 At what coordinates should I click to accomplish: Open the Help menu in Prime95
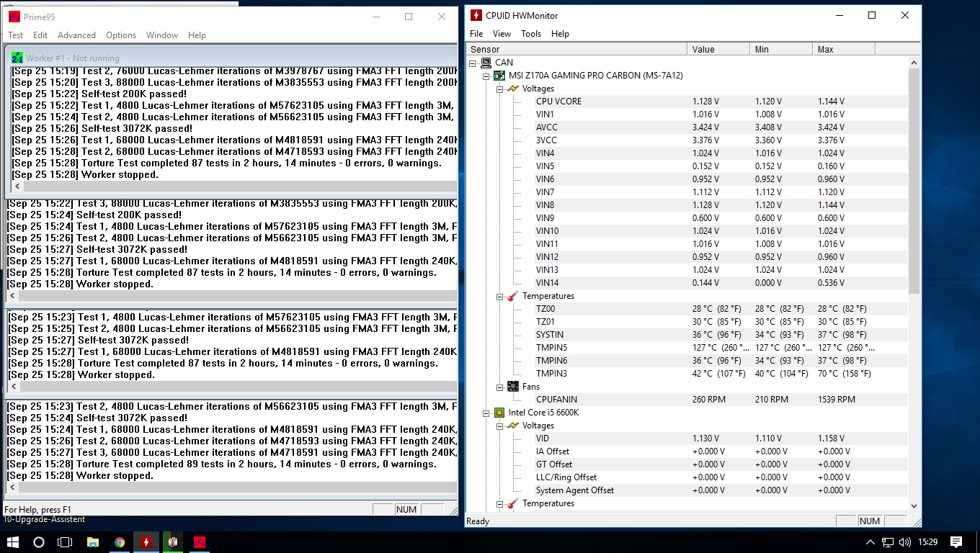click(197, 35)
